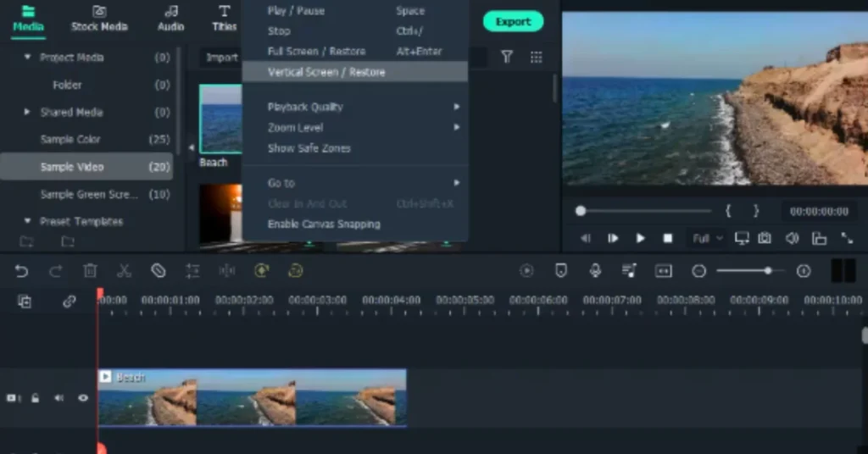Choose Play / Pause menu entry
Viewport: 868px width, 454px height.
(355, 10)
